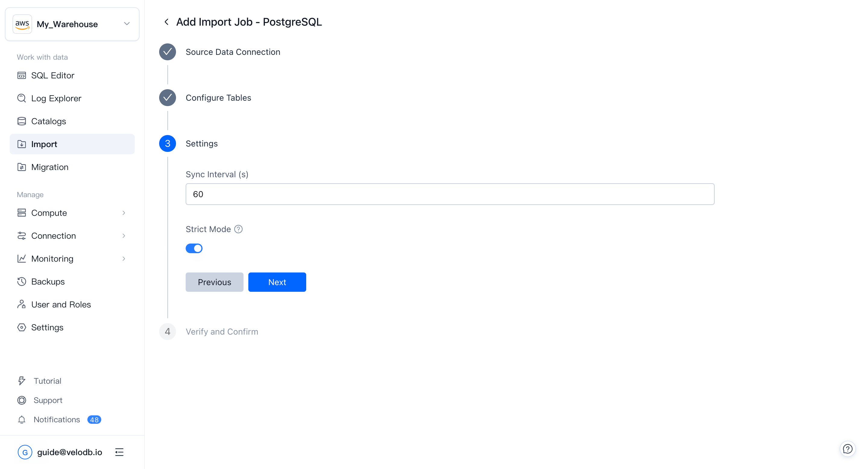Click the Tutorial lightning icon
Viewport: 868px width, 469px height.
point(22,381)
